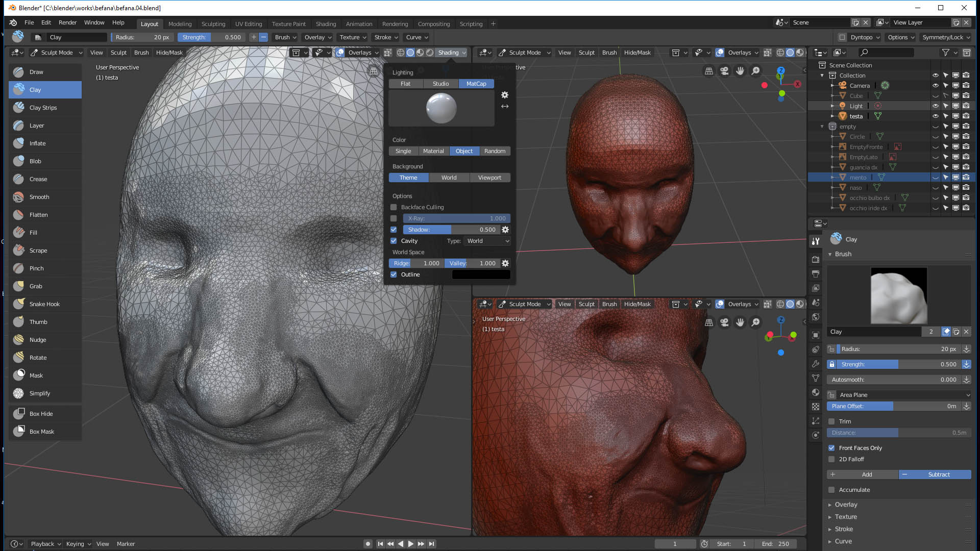Select the Flatten brush tool
Screen dimensions: 980x551
(45, 215)
